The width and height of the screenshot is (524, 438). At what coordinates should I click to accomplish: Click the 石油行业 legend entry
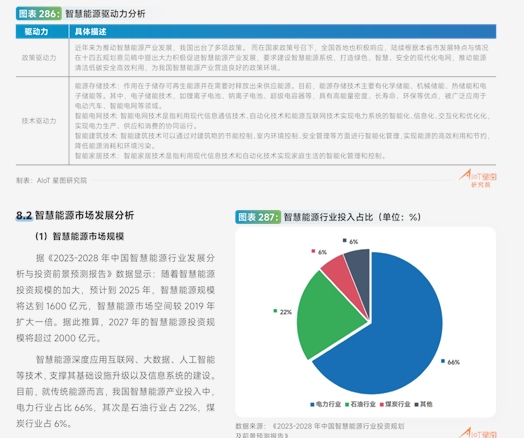pos(360,404)
